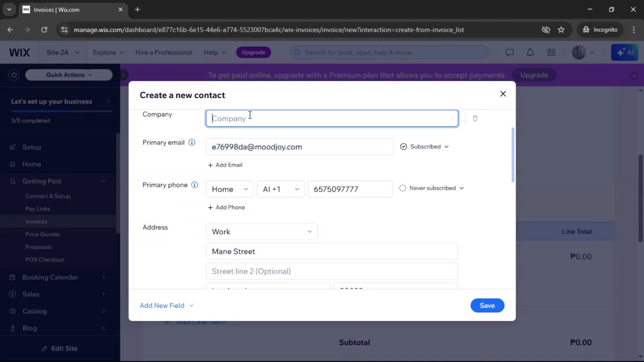Close the Create a new contact dialog
644x362 pixels.
pos(503,94)
